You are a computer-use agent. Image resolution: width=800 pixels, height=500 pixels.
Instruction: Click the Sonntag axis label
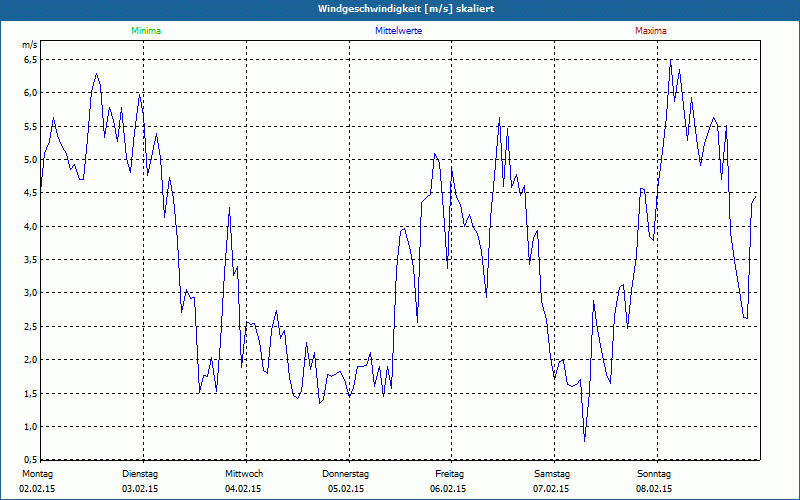coord(653,473)
